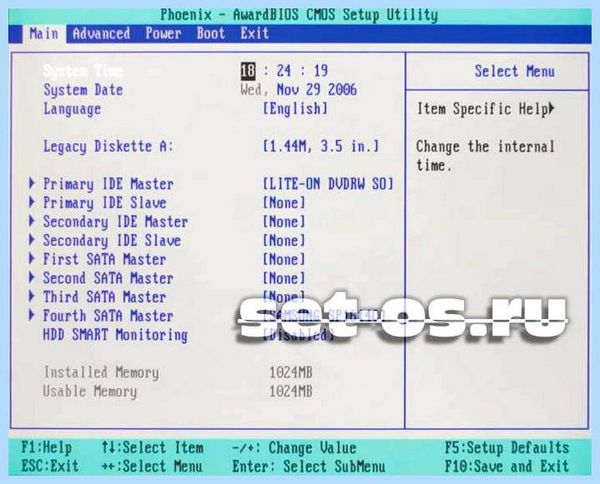This screenshot has height=484, width=600.
Task: Click the System Date label
Action: point(83,90)
